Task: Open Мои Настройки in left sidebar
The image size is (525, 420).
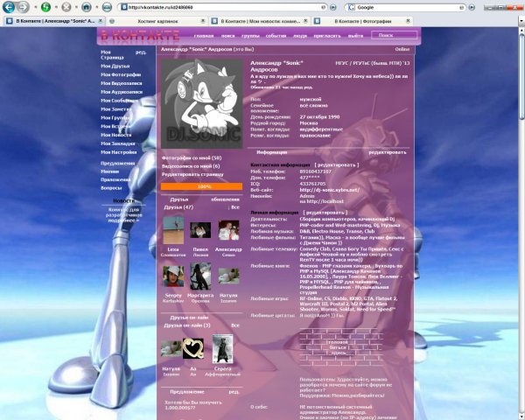Action: [x=119, y=152]
